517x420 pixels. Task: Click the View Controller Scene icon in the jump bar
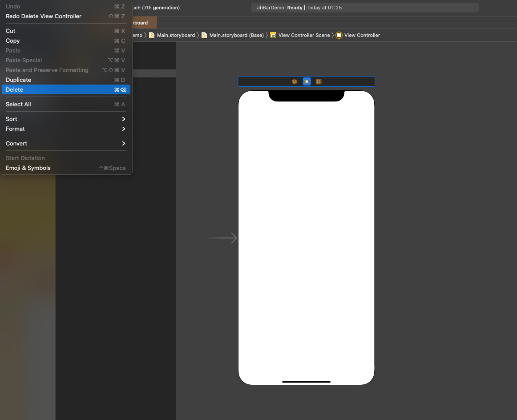(x=273, y=35)
